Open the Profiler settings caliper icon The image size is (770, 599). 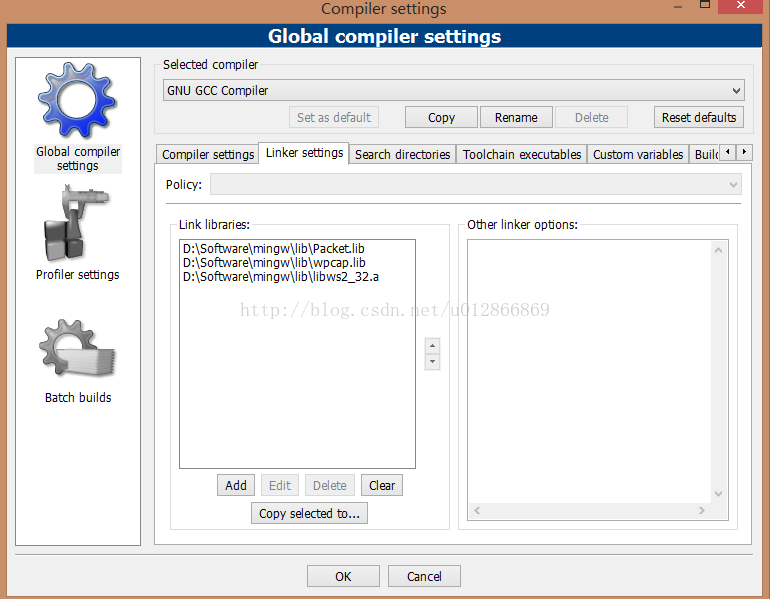pyautogui.click(x=76, y=223)
